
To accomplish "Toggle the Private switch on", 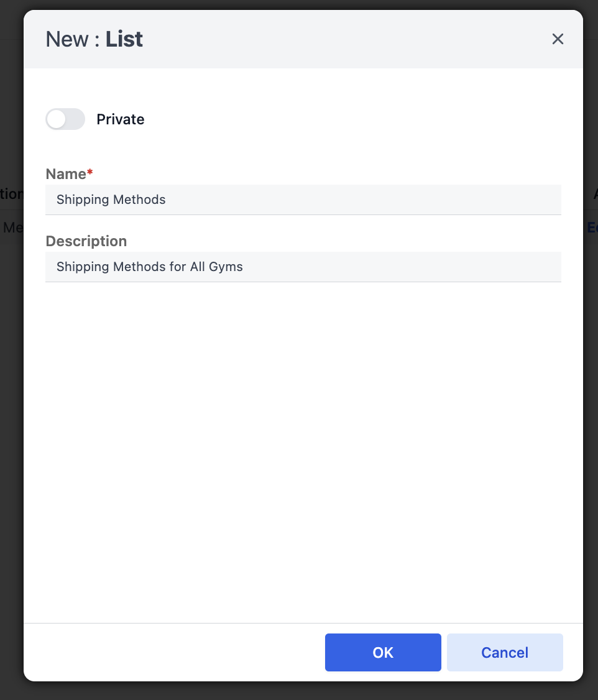I will [x=65, y=119].
